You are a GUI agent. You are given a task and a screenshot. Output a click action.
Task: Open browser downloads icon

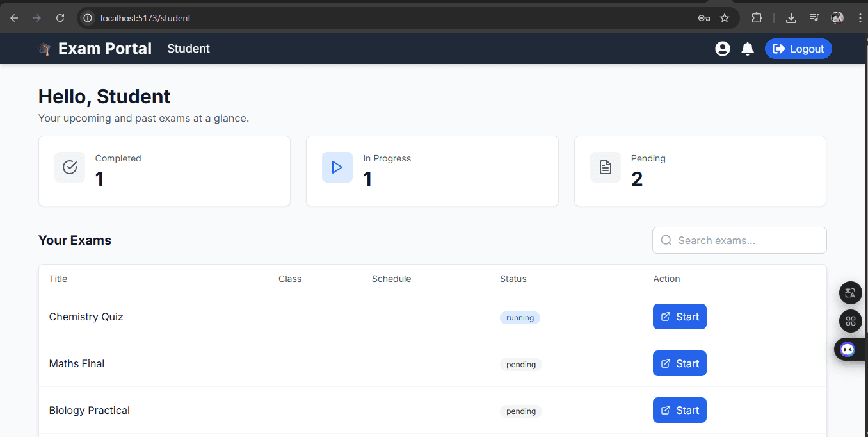tap(791, 18)
